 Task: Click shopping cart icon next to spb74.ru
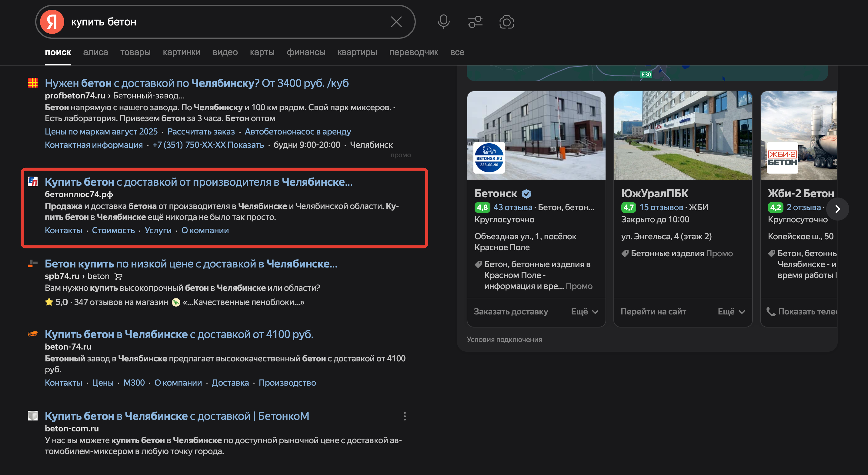click(x=118, y=276)
